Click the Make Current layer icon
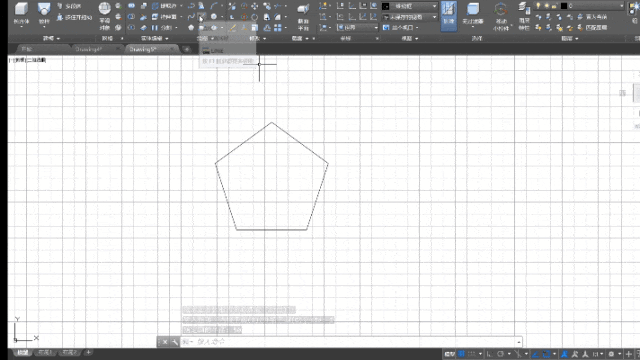Screen dimensions: 640x360 (580, 17)
